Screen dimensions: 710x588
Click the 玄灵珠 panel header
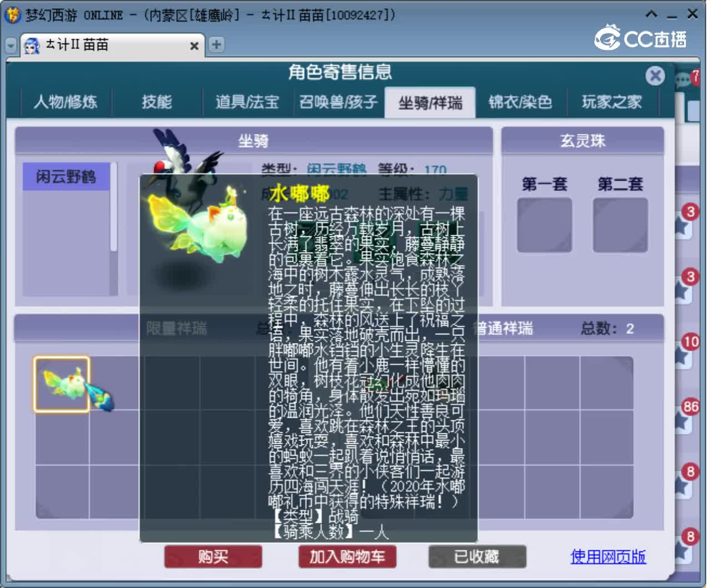tap(582, 141)
